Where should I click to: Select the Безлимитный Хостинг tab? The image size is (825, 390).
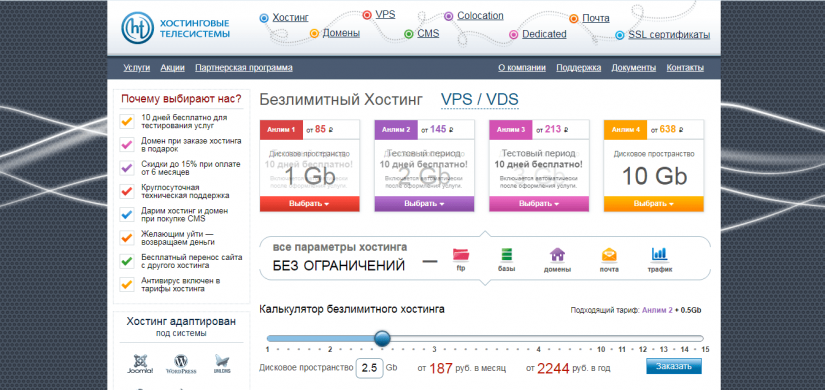click(x=341, y=99)
